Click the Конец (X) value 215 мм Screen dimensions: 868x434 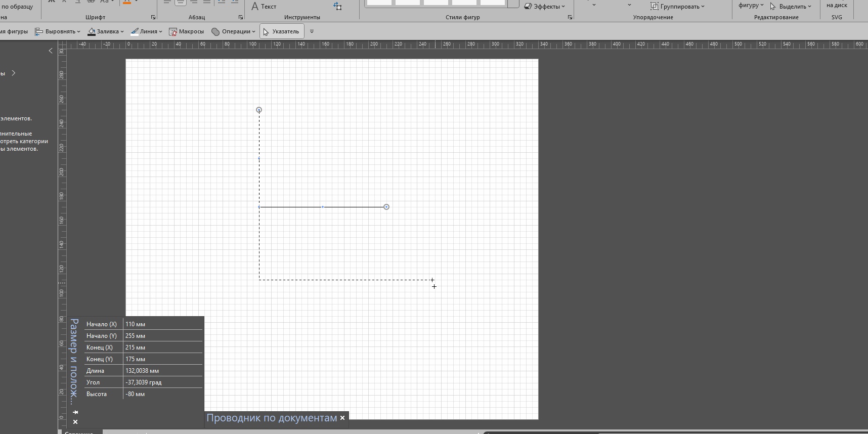coord(163,348)
